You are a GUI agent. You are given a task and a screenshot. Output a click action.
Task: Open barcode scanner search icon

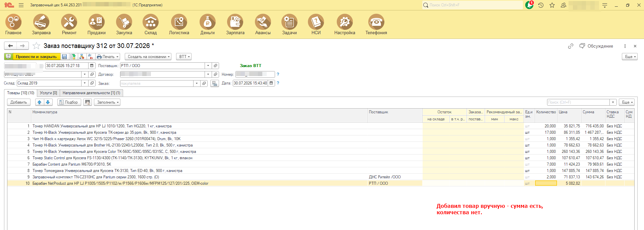(88, 102)
